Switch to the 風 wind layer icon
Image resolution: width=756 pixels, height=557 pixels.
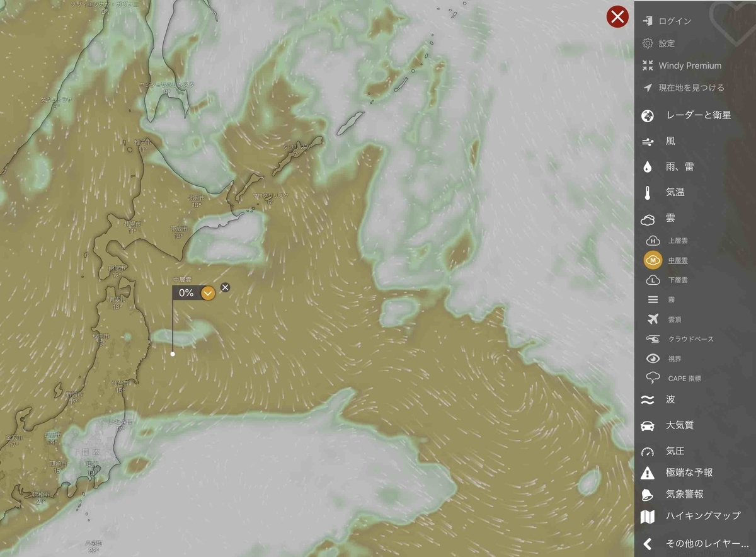647,142
